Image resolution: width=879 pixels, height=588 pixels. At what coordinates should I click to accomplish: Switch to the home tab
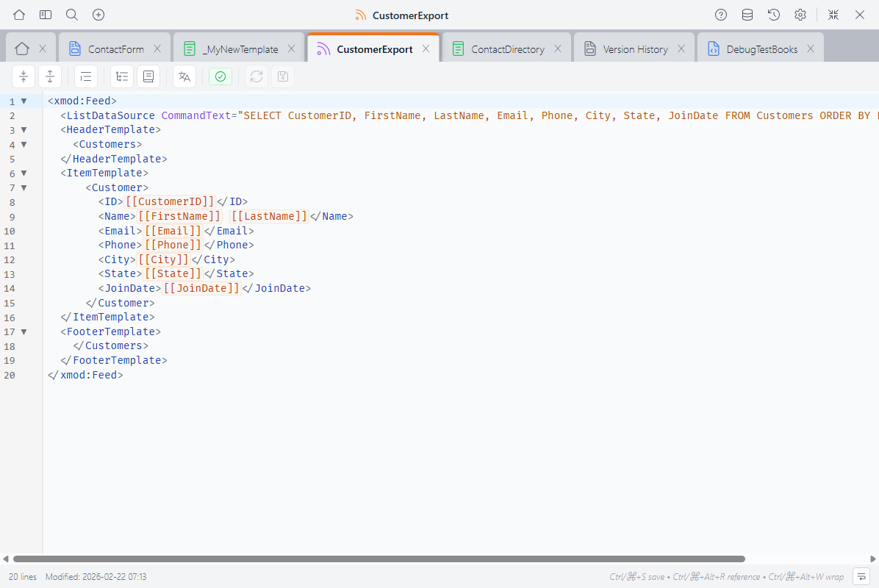[x=22, y=49]
